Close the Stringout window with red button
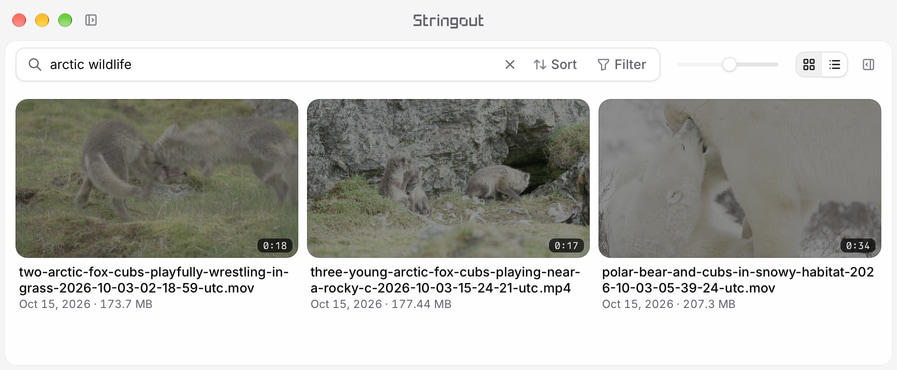The width and height of the screenshot is (897, 370). point(19,20)
